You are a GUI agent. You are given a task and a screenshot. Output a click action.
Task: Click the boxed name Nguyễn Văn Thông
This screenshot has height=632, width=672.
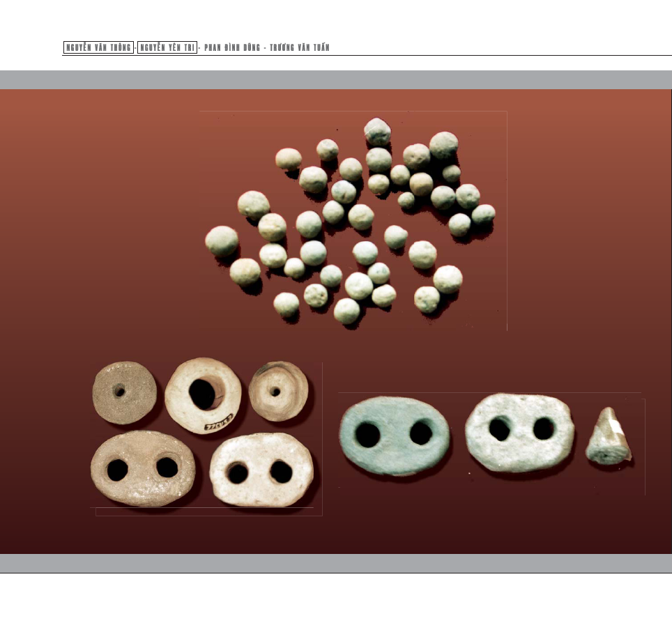tap(98, 47)
